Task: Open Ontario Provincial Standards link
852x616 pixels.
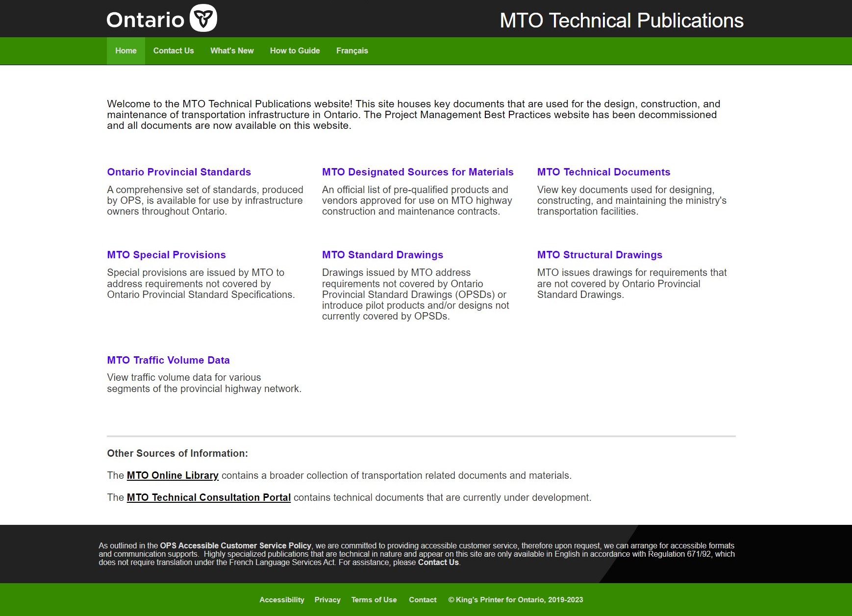Action: pos(179,172)
